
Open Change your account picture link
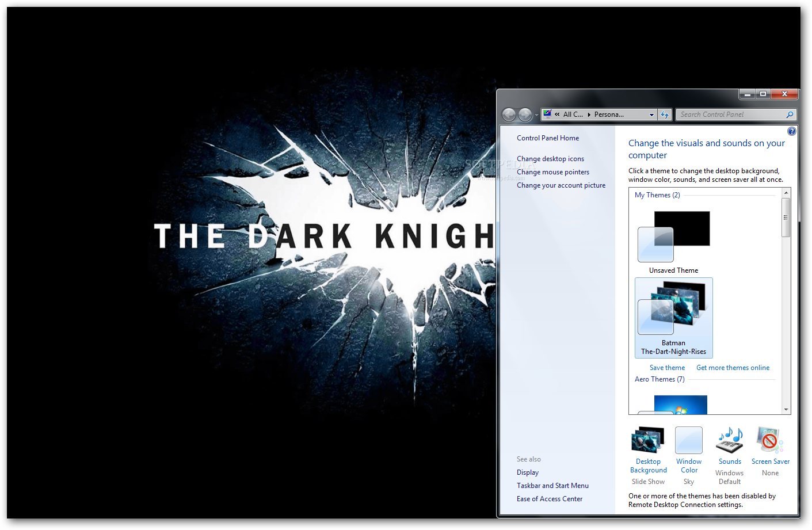561,185
